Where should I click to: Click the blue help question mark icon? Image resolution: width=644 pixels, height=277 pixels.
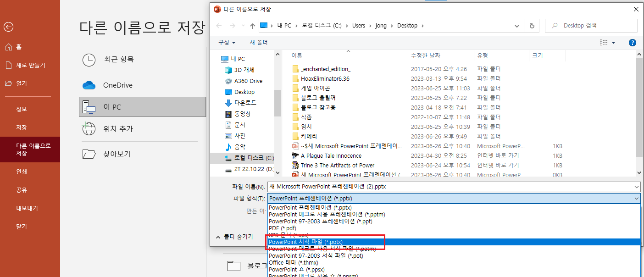coord(633,43)
